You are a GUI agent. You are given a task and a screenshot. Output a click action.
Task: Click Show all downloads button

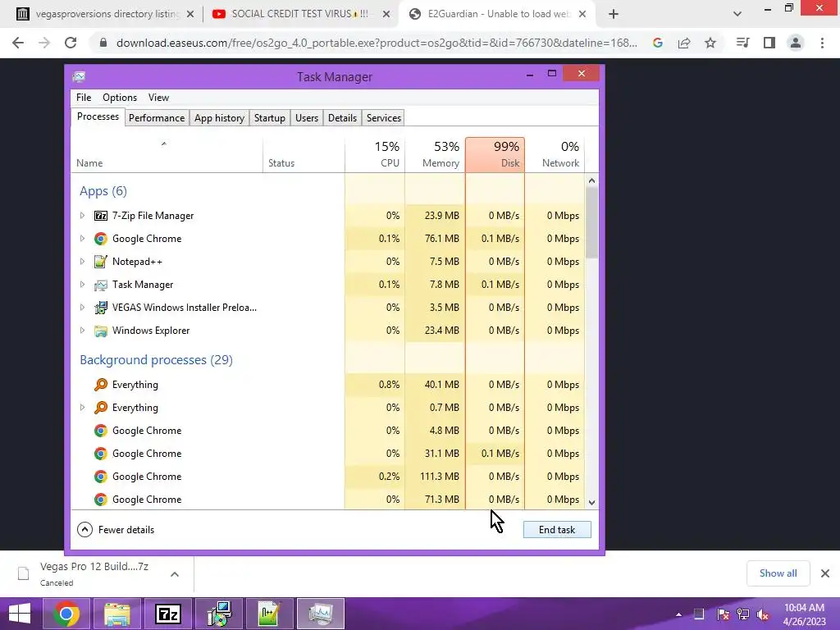778,573
